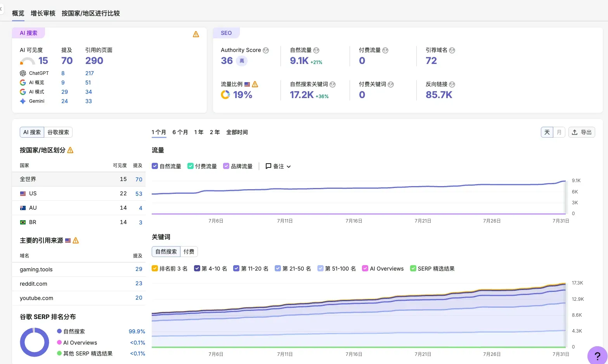Toggle the 第 51-100 名 checkbox
Viewport: 608px width, 364px height.
tap(320, 268)
